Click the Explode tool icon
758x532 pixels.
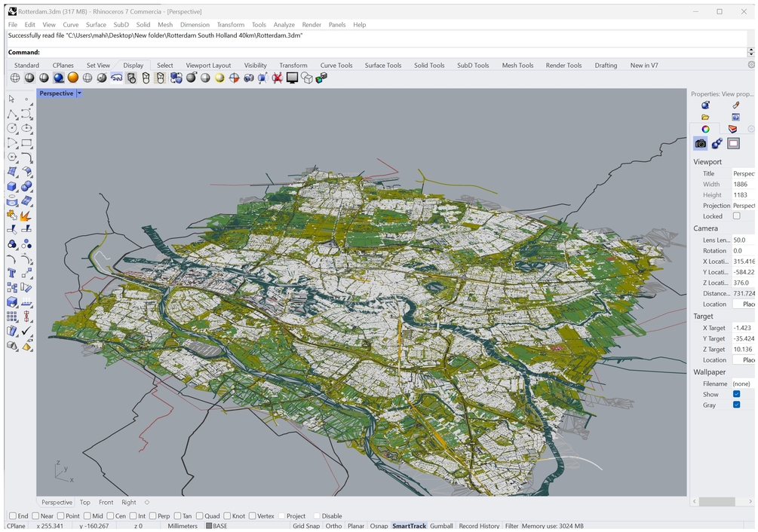point(26,216)
